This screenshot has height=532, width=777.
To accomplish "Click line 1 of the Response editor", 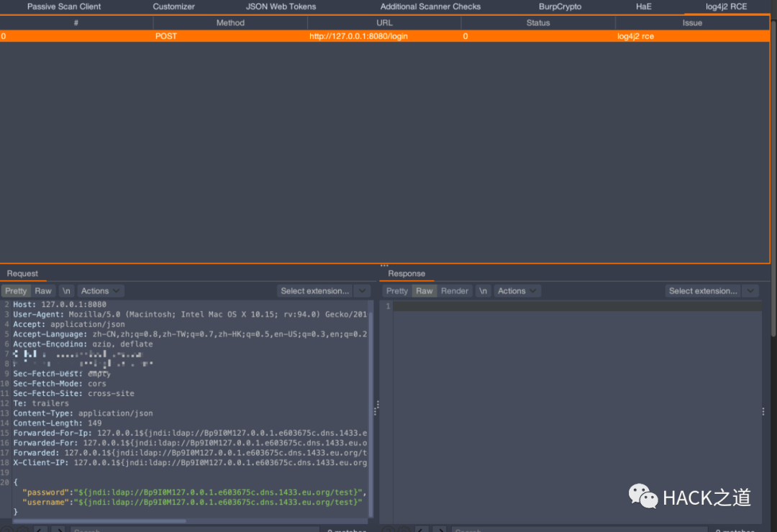I will tap(577, 306).
